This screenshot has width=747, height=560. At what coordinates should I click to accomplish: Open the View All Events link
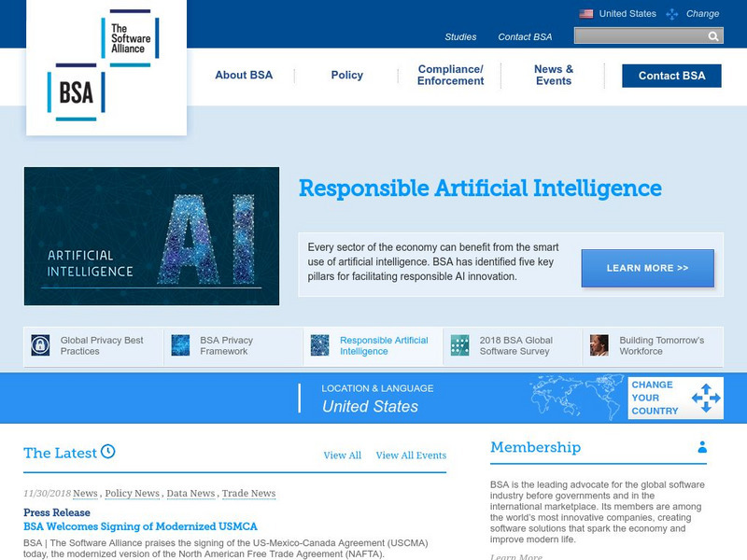[x=411, y=455]
